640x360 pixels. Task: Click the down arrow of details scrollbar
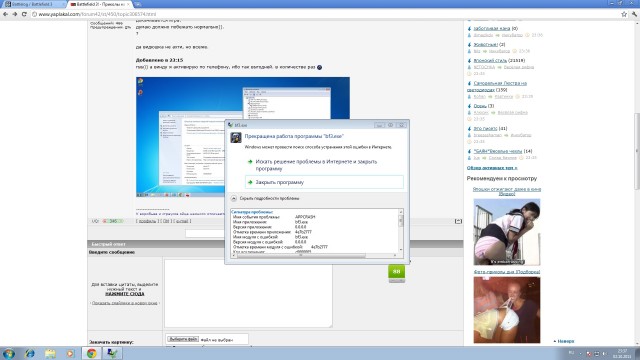(400, 250)
